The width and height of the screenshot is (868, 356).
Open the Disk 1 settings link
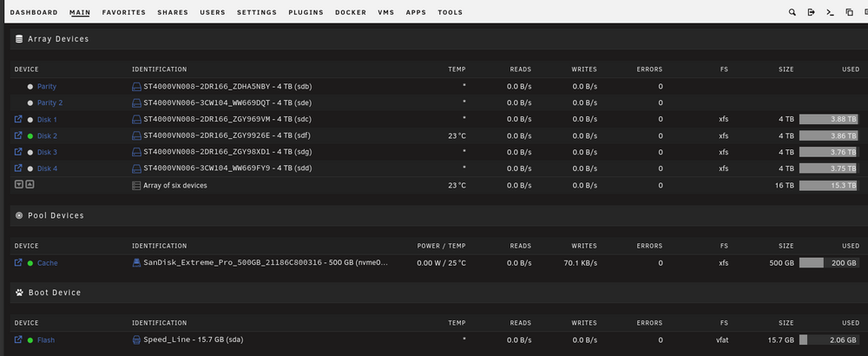point(47,120)
